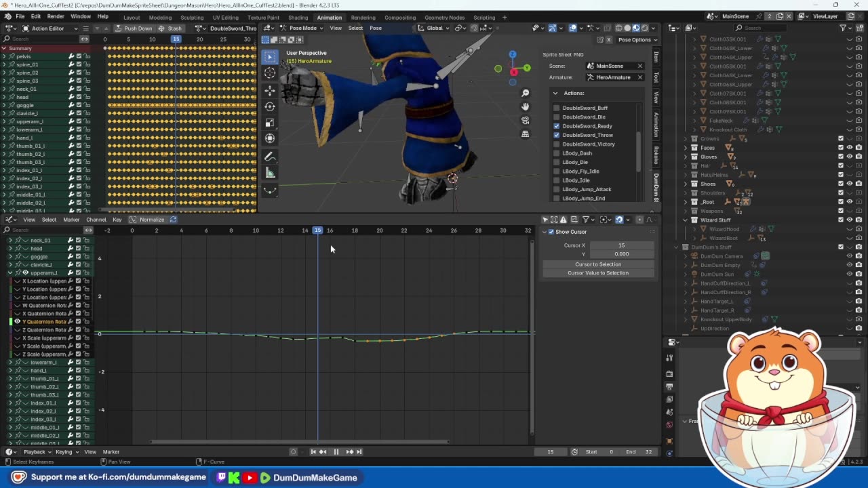Edit the Cursor Y value field
The image size is (868, 488).
(x=622, y=253)
